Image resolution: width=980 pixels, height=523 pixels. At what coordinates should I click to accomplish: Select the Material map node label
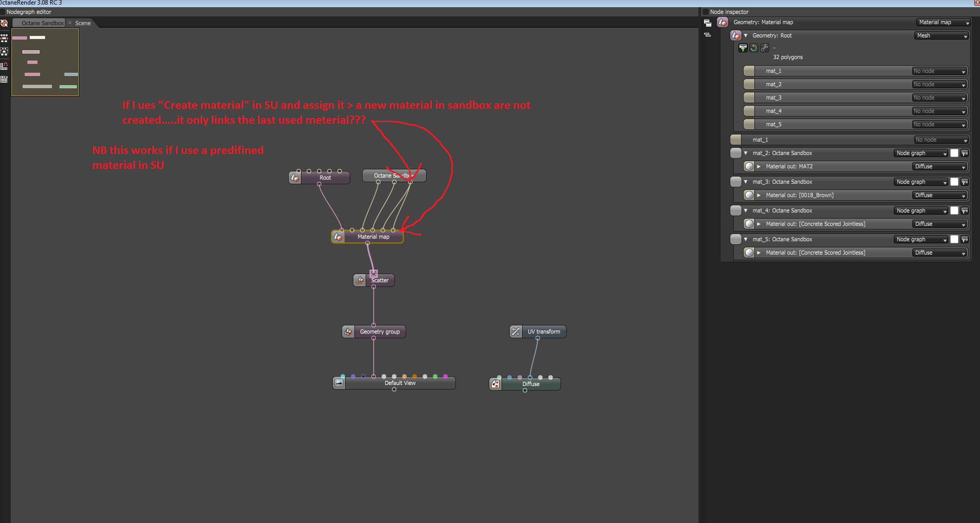pyautogui.click(x=373, y=237)
